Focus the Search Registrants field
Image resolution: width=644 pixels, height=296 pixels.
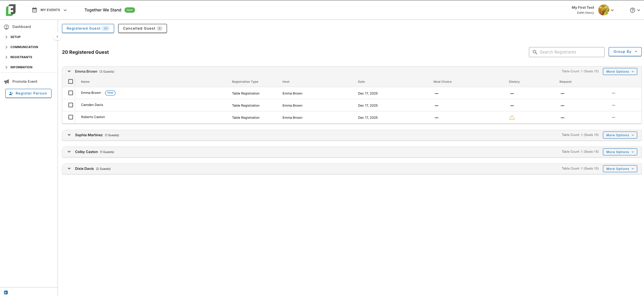coord(567,52)
